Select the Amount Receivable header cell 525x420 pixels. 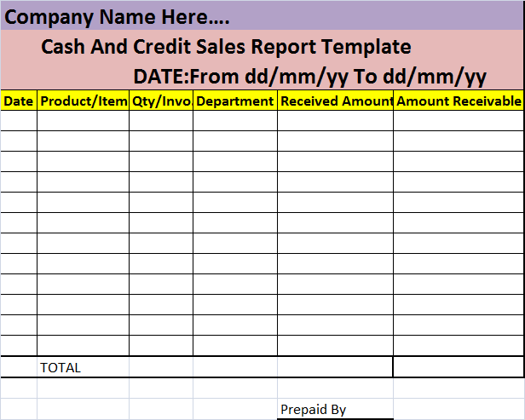[459, 101]
